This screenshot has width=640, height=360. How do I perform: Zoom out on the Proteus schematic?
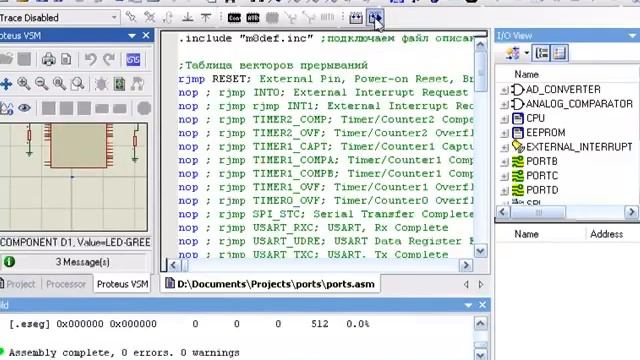click(42, 84)
